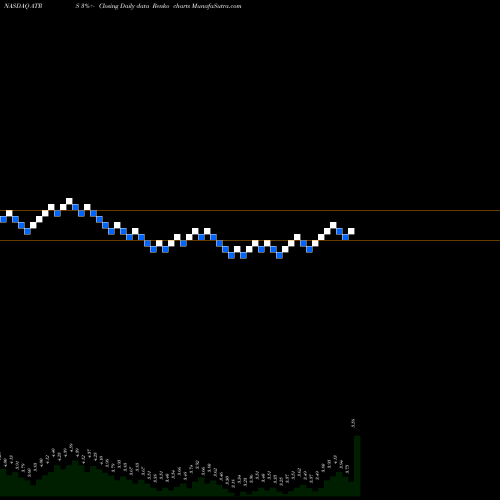Click the lower orange horizontal level line
The height and width of the screenshot is (500, 500).
pyautogui.click(x=250, y=240)
